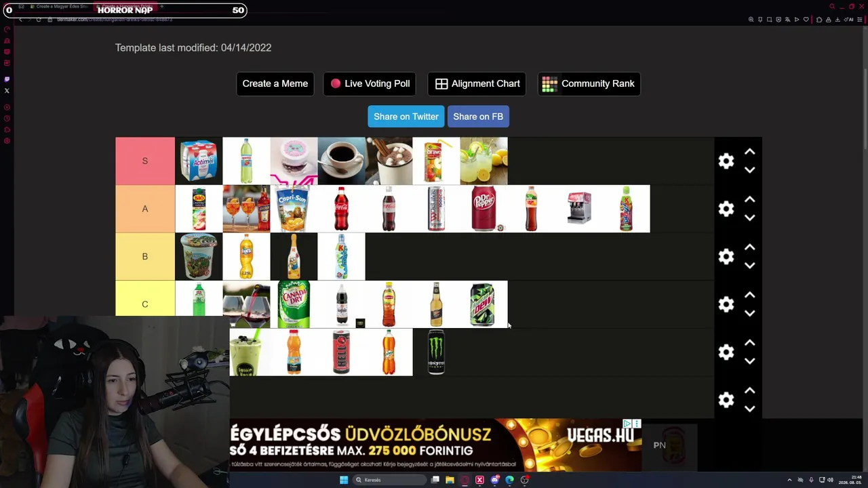Reload the page
Screen dimensions: 868x488
tap(39, 20)
